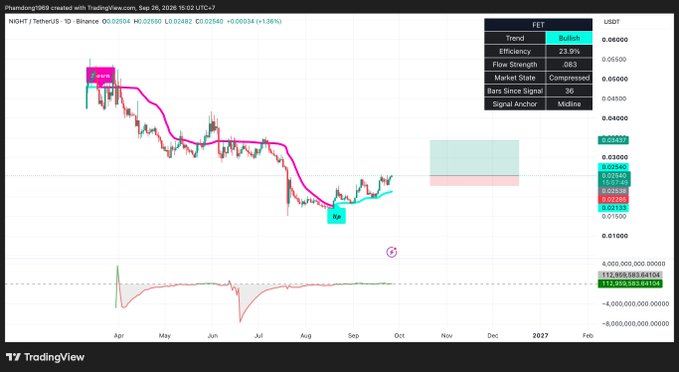Click the Market State label
The image size is (679, 372).
(515, 78)
